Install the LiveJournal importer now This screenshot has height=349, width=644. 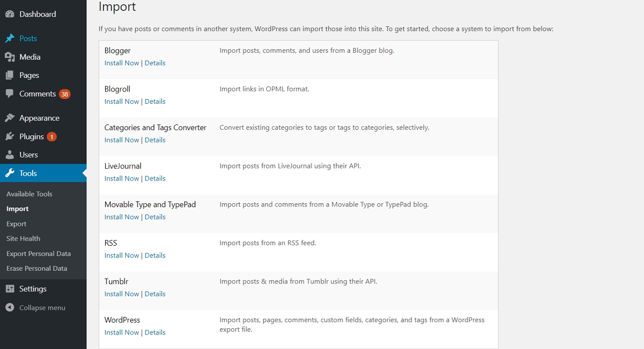121,179
